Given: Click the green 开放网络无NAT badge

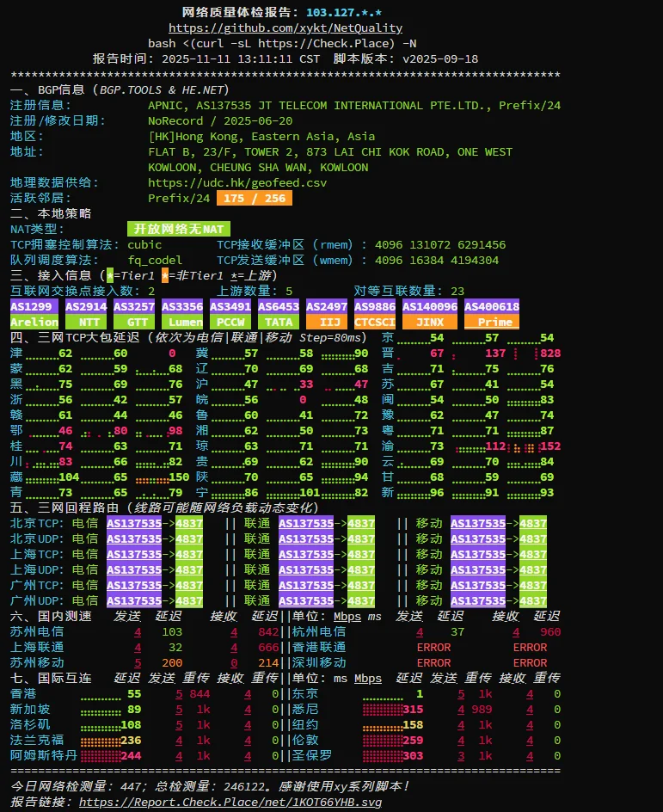Looking at the screenshot, I should pos(178,229).
